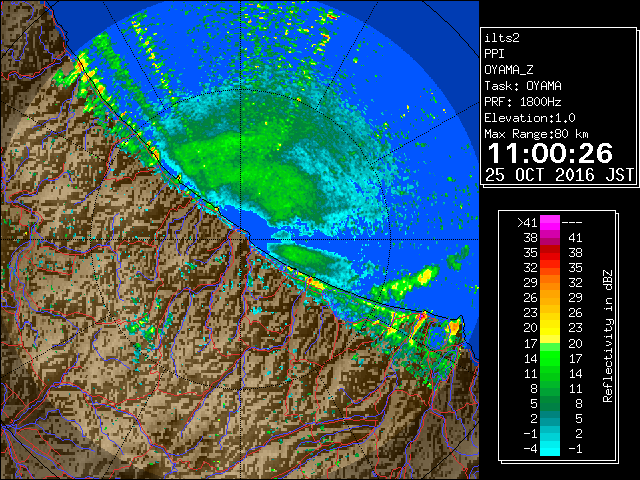Select the magenta >41 dBZ legend swatch
Viewport: 640px width, 480px height.
coord(550,222)
